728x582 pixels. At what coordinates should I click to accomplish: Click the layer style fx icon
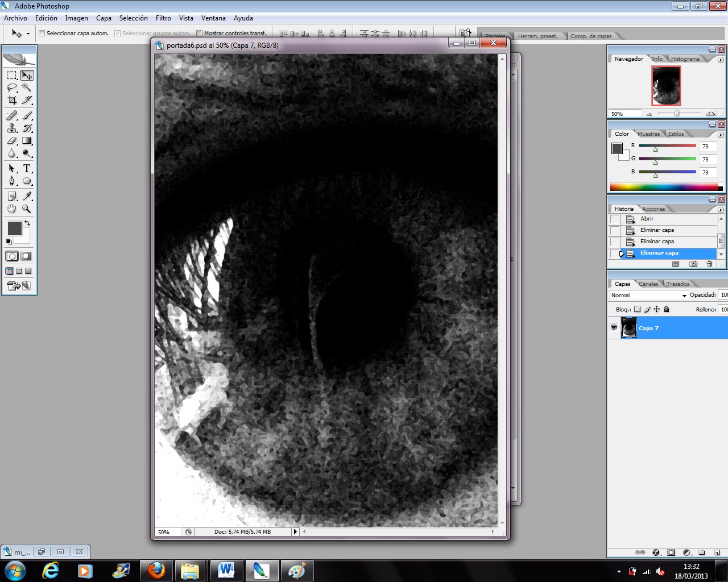pyautogui.click(x=656, y=552)
